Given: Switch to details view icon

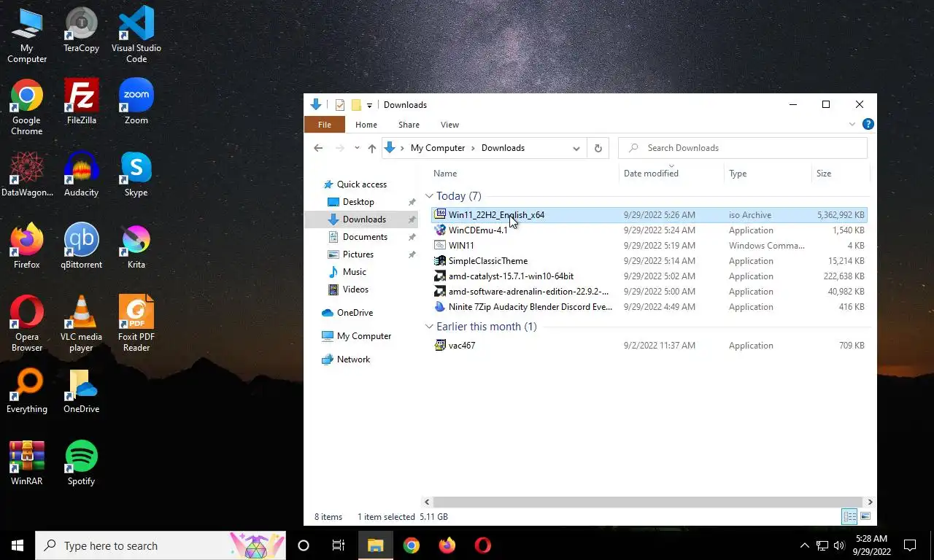Looking at the screenshot, I should 849,516.
